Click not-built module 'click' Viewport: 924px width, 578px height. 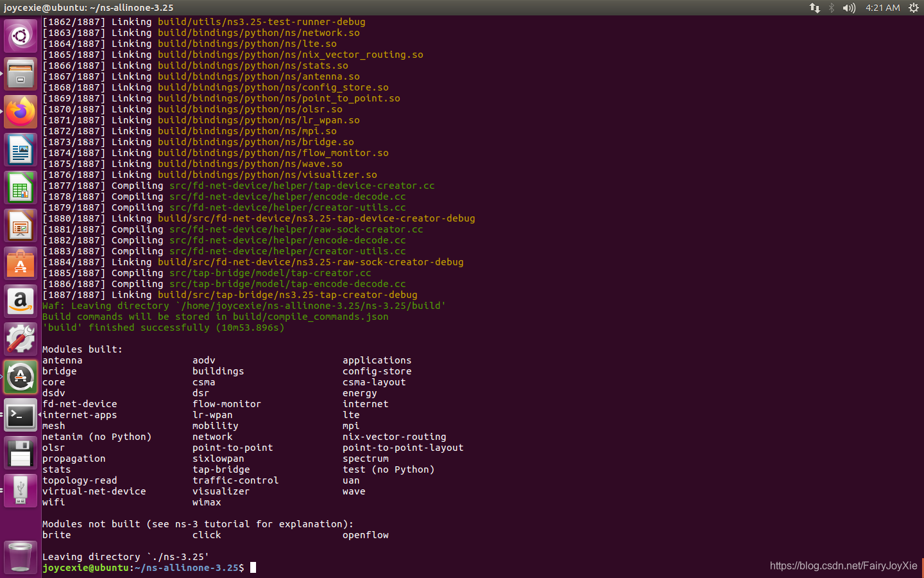tap(207, 535)
